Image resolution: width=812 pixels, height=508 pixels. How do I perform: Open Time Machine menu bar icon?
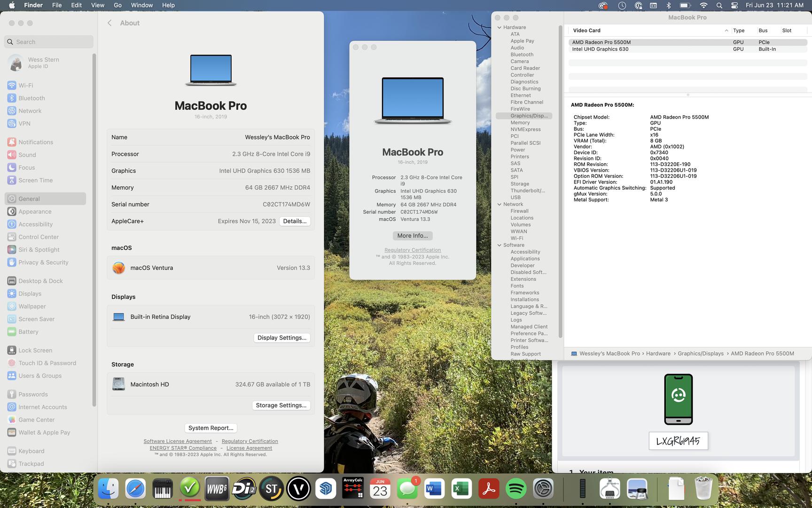pos(622,5)
